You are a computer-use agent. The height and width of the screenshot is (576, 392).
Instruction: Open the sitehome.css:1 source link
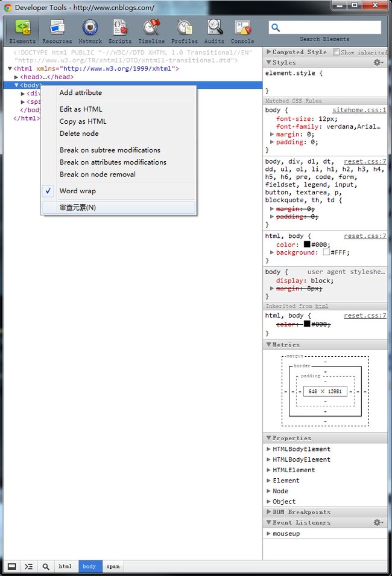(x=359, y=110)
